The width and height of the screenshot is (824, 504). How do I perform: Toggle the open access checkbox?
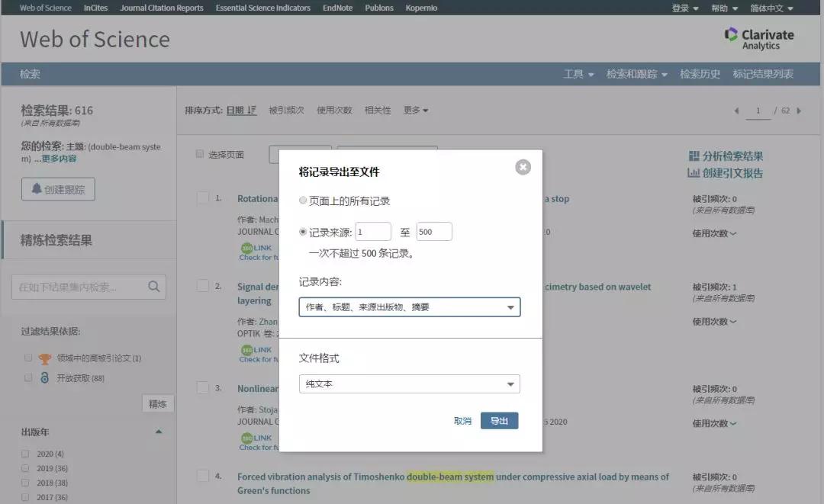(28, 377)
